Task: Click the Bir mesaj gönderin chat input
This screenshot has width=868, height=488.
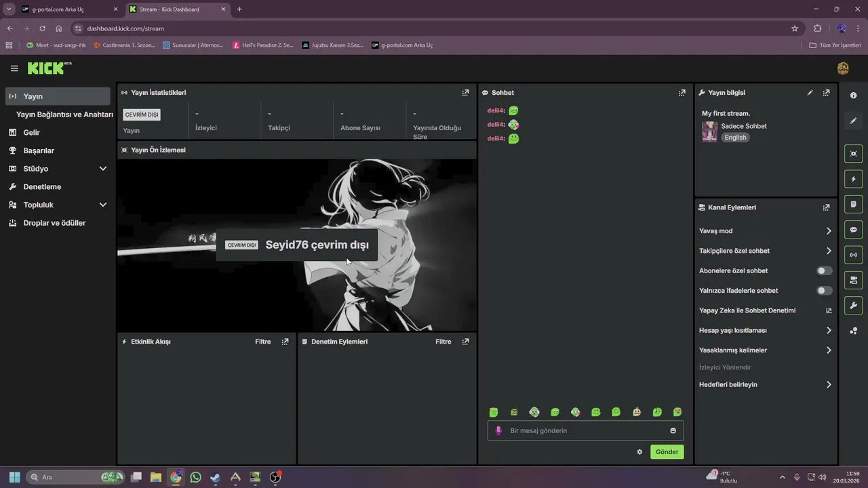Action: pyautogui.click(x=585, y=430)
